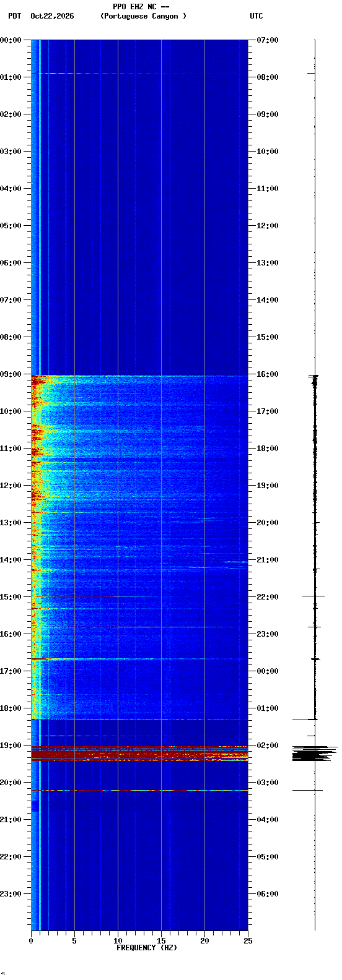
Task: Select the '(Portuguese Canyon )' label
Action: 143,16
